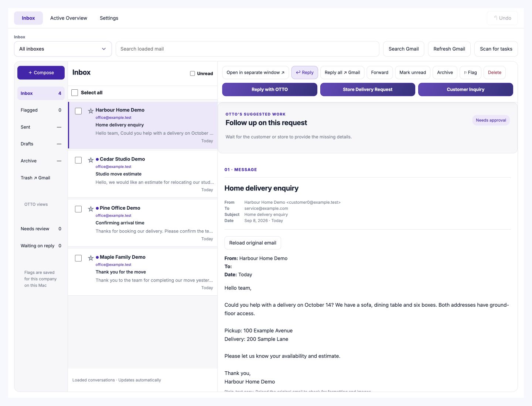Click Reload original email
This screenshot has height=406, width=532.
pyautogui.click(x=253, y=243)
